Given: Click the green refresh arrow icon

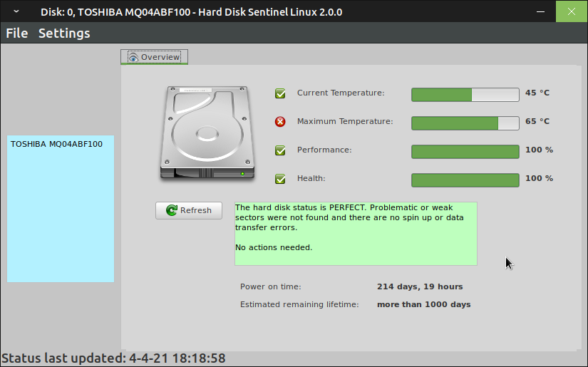Looking at the screenshot, I should click(172, 210).
